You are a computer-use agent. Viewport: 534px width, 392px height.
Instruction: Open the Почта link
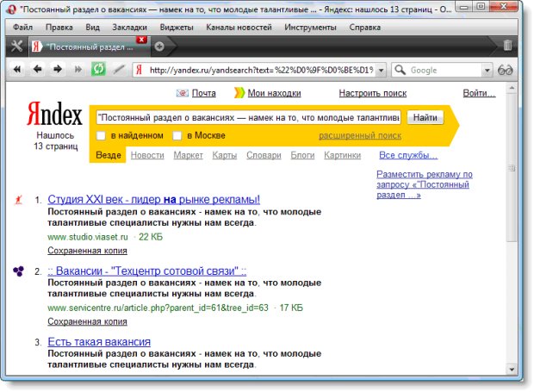[x=204, y=93]
